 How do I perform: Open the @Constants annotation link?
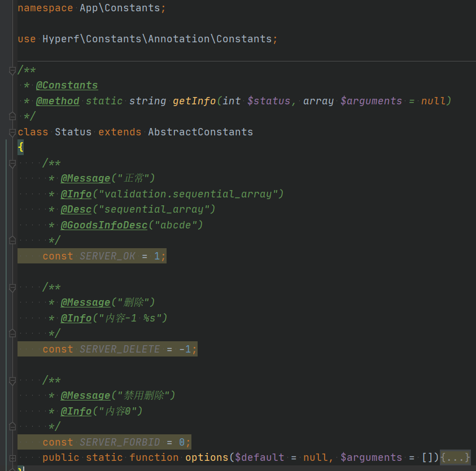(x=67, y=85)
